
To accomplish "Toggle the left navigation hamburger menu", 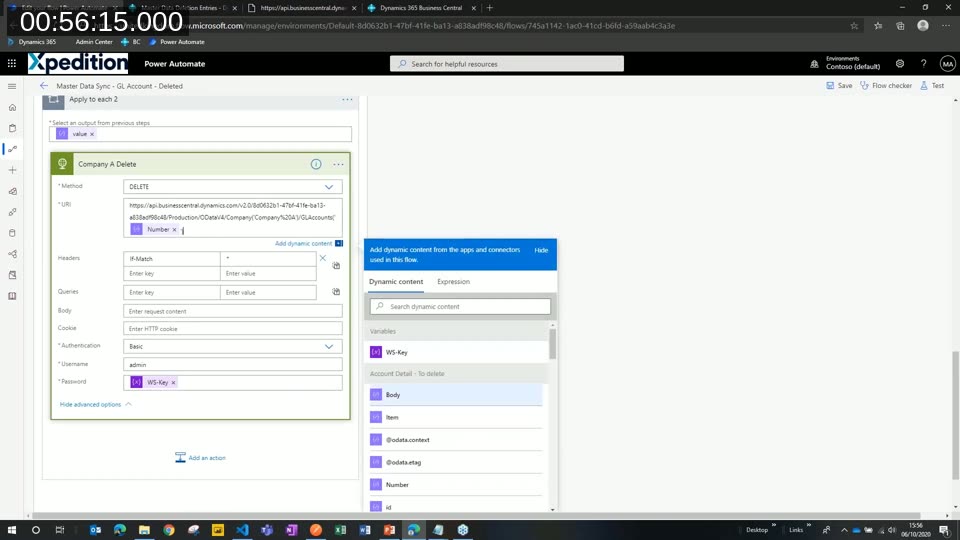I will (x=12, y=86).
